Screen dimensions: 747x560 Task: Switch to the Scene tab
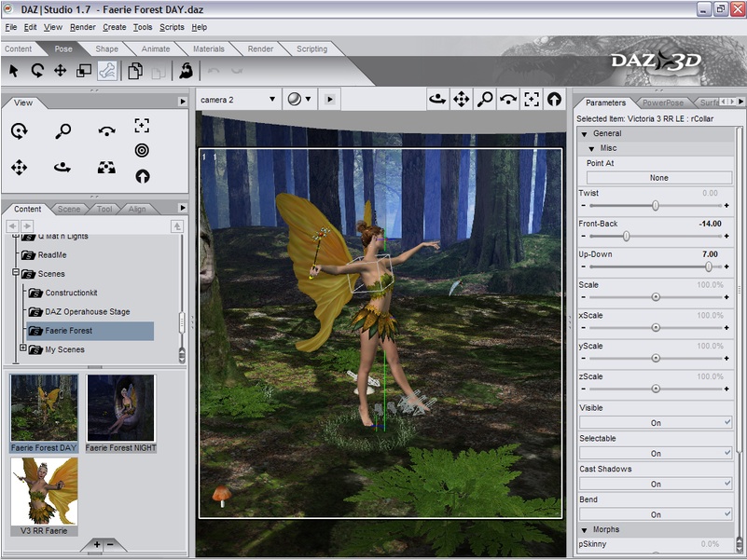tap(69, 209)
